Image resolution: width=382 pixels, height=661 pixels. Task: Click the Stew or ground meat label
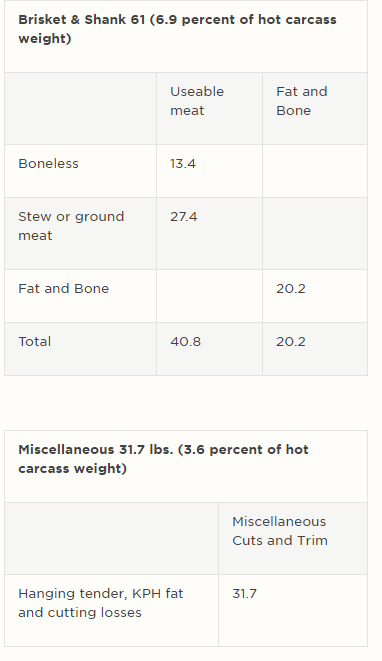tap(71, 226)
